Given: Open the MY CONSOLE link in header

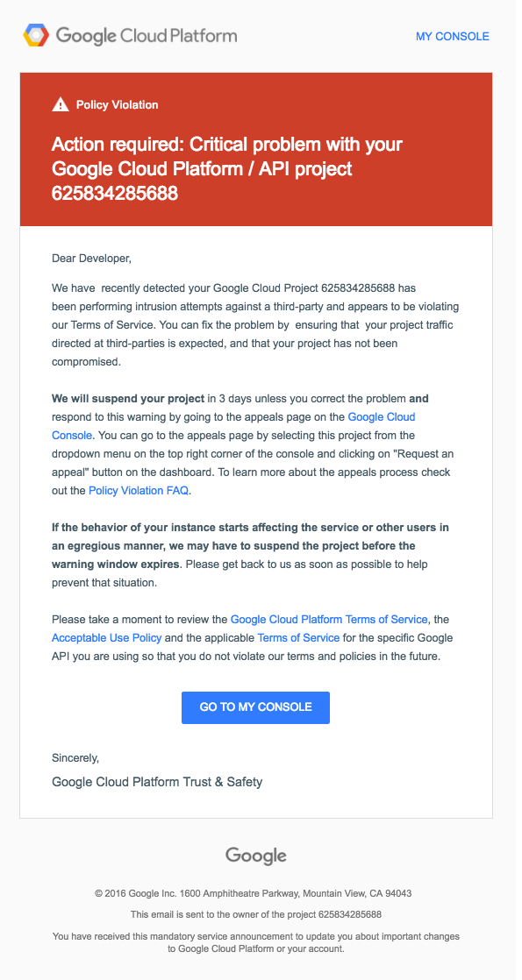Looking at the screenshot, I should click(453, 36).
